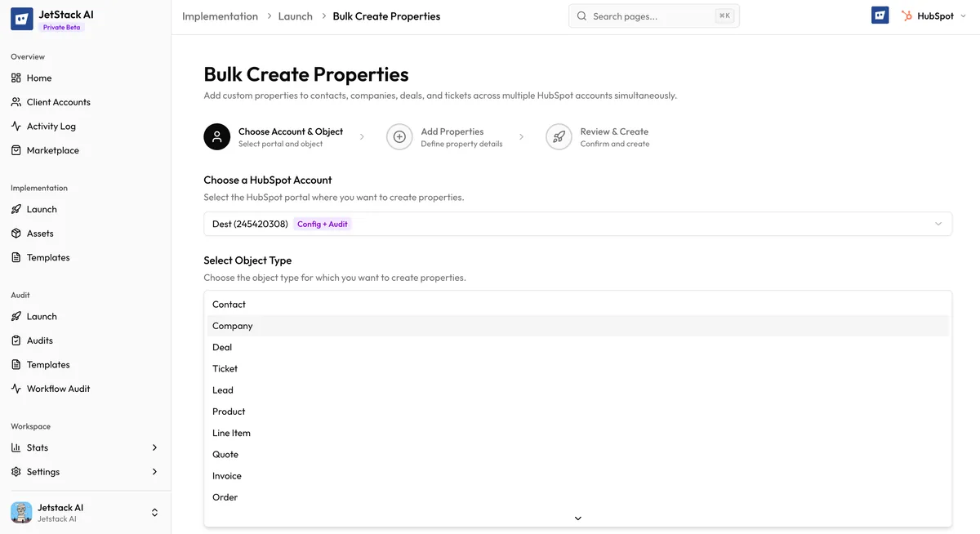The width and height of the screenshot is (980, 534).
Task: Click the Activity Log waveform icon
Action: [x=16, y=126]
